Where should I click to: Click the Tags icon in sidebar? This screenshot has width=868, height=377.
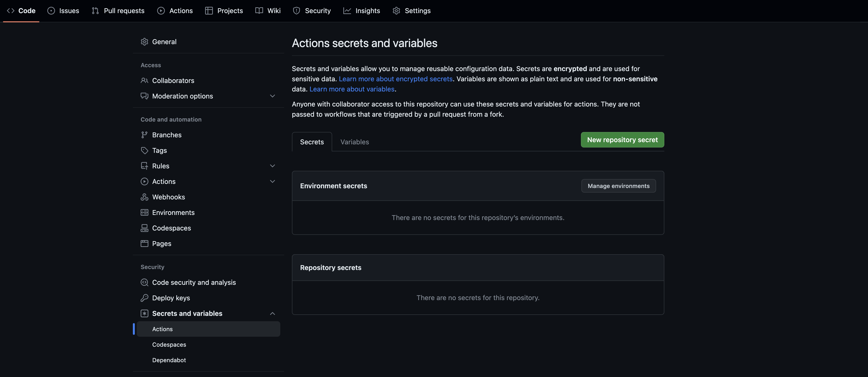tap(144, 150)
